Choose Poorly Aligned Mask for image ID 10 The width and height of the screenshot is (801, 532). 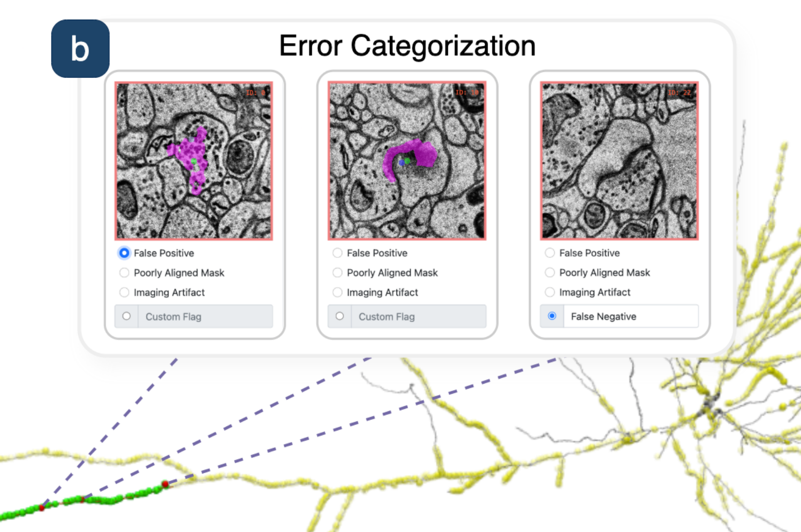[338, 273]
